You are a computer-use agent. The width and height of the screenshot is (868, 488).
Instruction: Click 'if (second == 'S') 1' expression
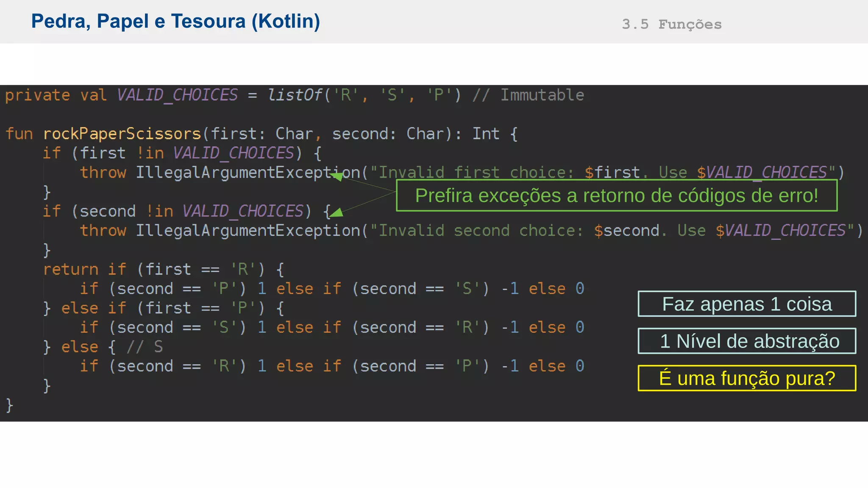[173, 327]
